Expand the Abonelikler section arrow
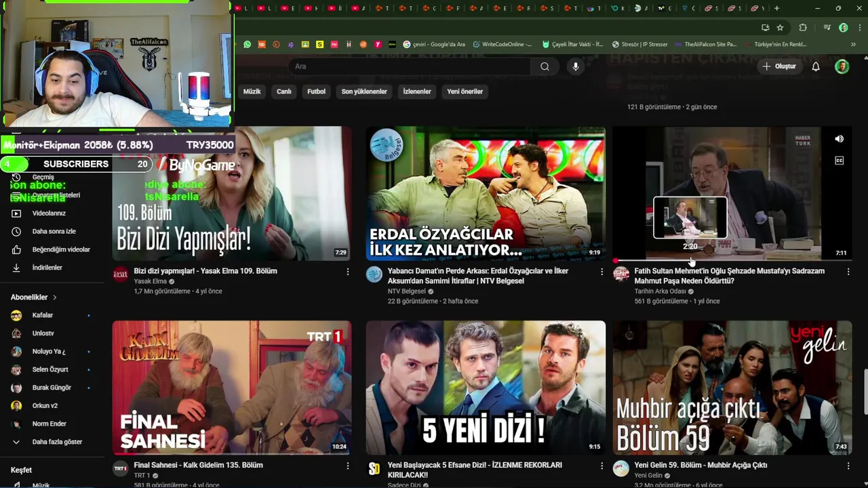 tap(55, 298)
